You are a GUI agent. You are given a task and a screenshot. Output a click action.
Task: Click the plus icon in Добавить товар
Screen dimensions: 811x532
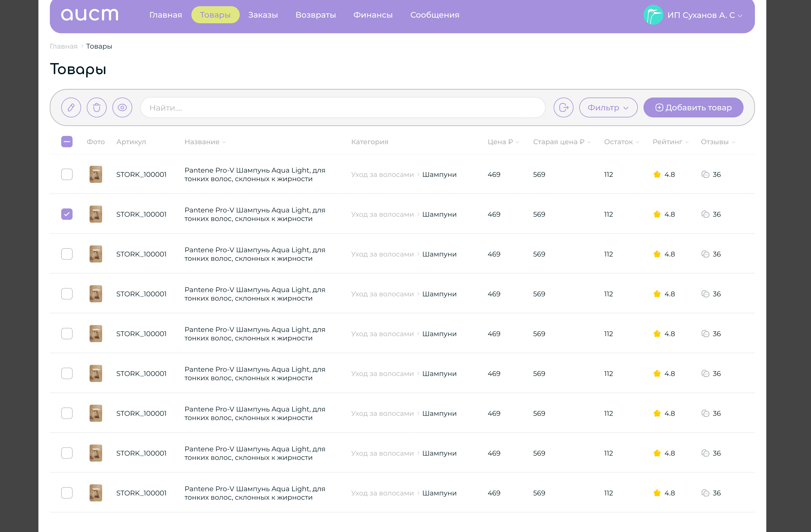tap(659, 108)
